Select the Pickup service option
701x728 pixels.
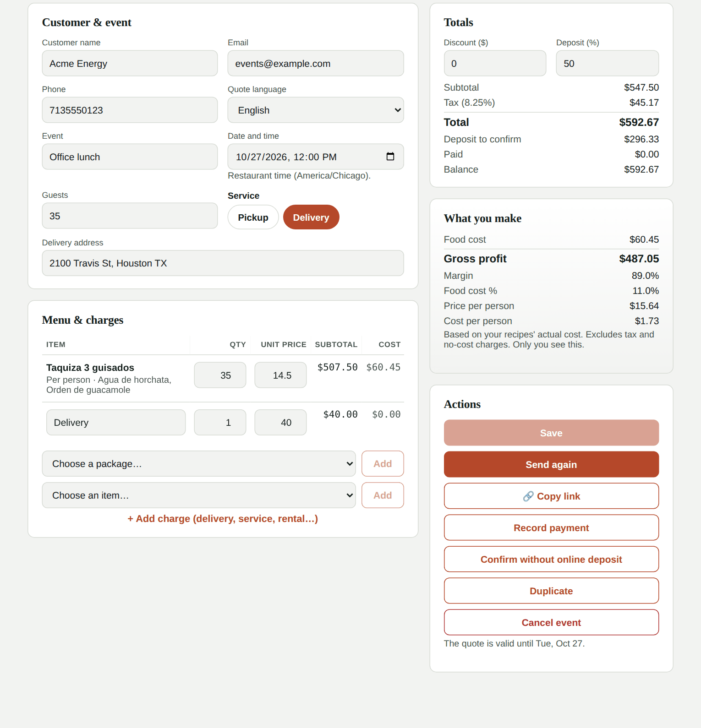(x=253, y=217)
